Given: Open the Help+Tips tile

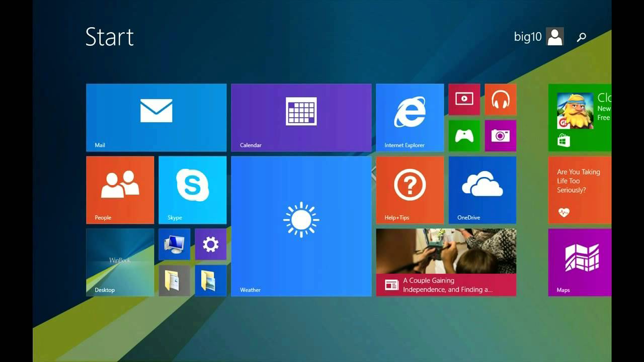Looking at the screenshot, I should [410, 190].
